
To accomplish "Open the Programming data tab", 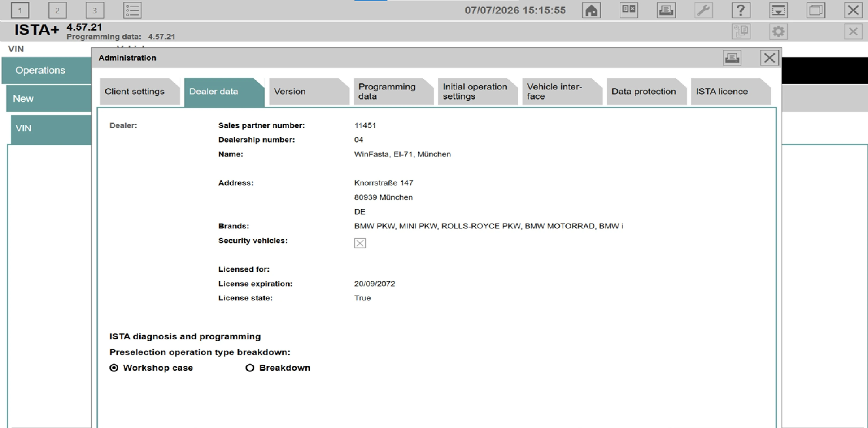I will (393, 92).
